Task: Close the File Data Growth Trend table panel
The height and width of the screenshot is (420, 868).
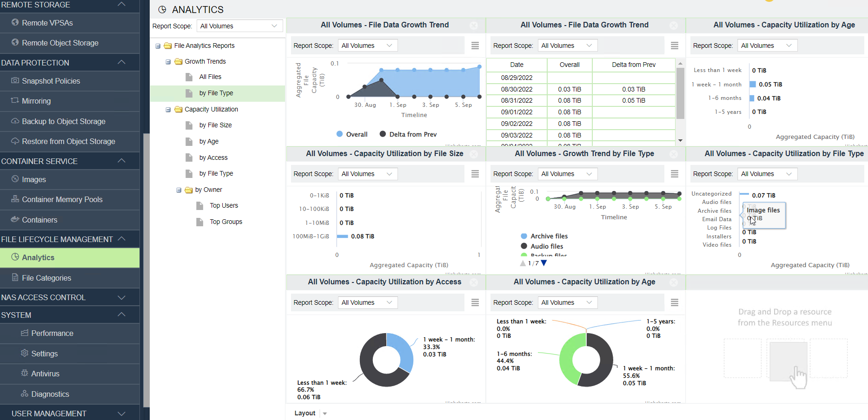Action: point(674,26)
